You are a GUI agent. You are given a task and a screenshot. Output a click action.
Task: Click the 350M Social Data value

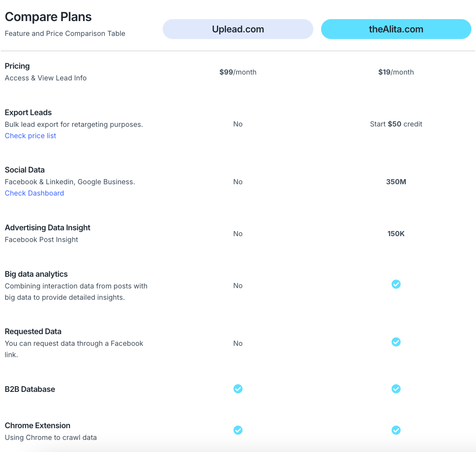(x=396, y=182)
